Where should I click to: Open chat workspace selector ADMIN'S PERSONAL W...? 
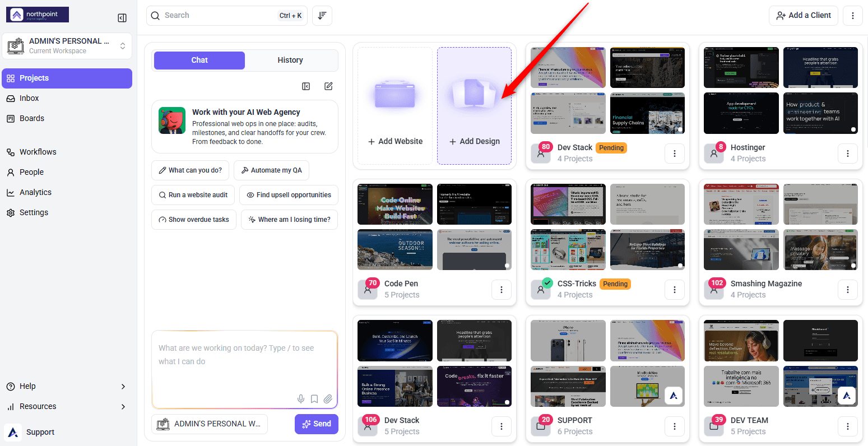click(x=210, y=424)
